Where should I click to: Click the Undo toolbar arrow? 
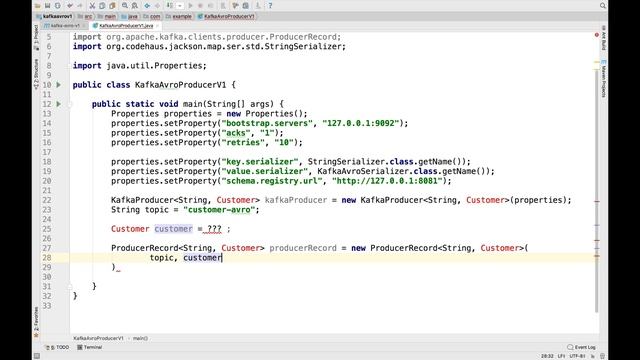pos(70,6)
